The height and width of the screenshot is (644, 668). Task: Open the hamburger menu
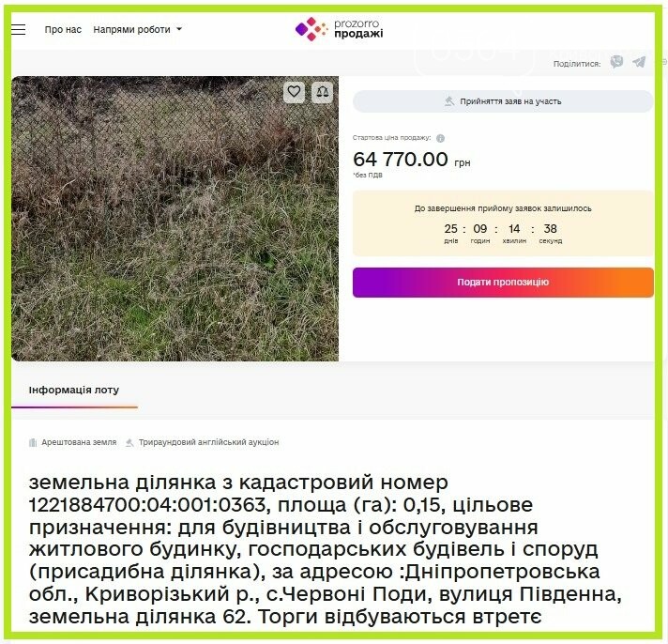coord(19,29)
